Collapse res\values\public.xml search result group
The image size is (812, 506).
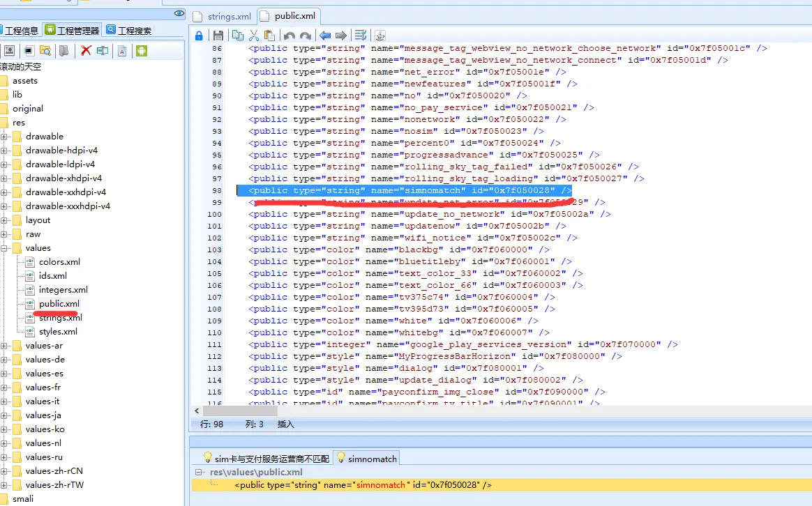point(198,472)
